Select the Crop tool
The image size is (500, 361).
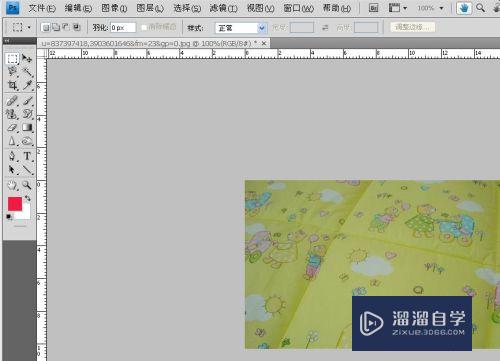point(12,85)
